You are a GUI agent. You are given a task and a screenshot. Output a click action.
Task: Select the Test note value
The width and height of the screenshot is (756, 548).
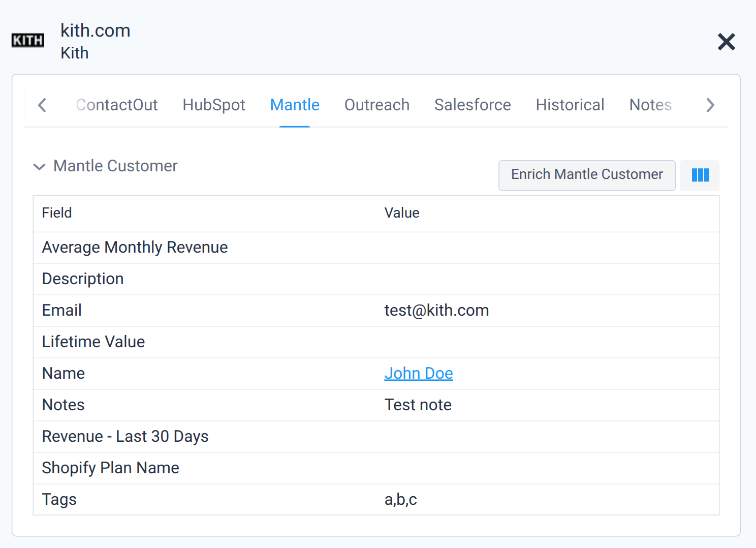418,405
